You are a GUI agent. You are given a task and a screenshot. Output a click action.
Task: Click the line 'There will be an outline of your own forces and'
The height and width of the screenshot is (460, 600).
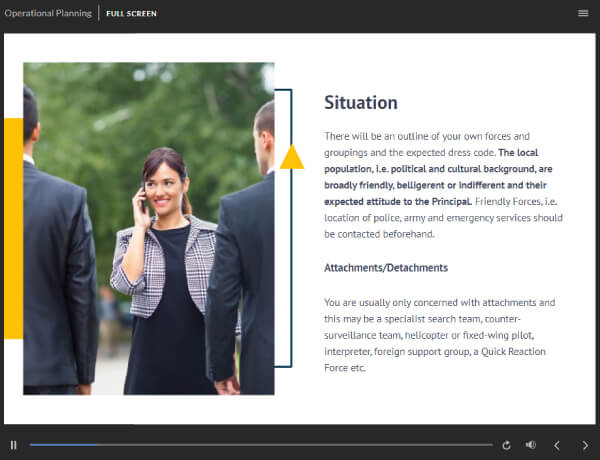(x=427, y=136)
